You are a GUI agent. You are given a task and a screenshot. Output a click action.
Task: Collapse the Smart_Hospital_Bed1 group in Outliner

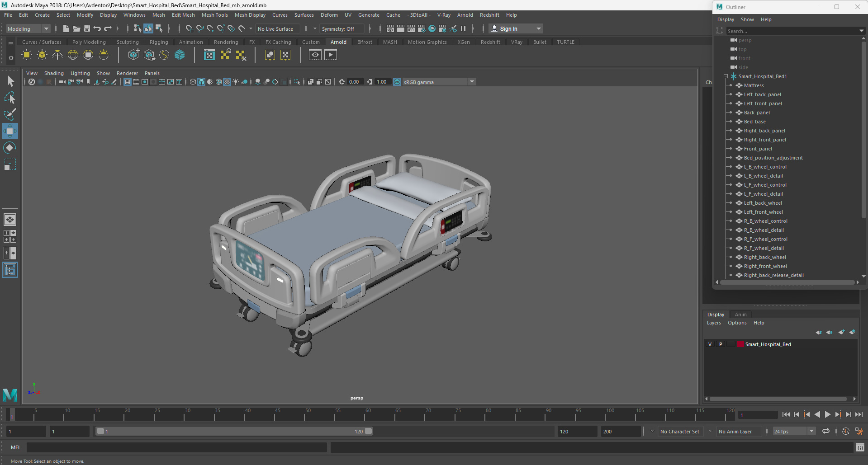point(726,76)
